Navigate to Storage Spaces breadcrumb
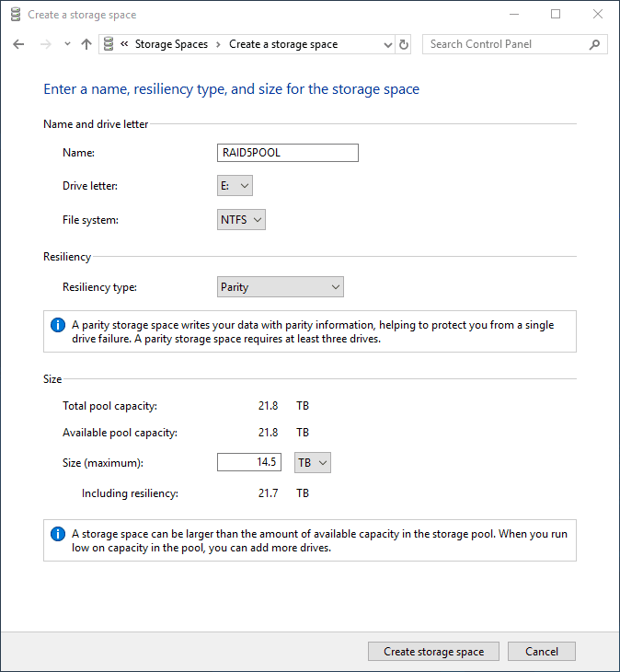This screenshot has width=620, height=672. (x=171, y=44)
